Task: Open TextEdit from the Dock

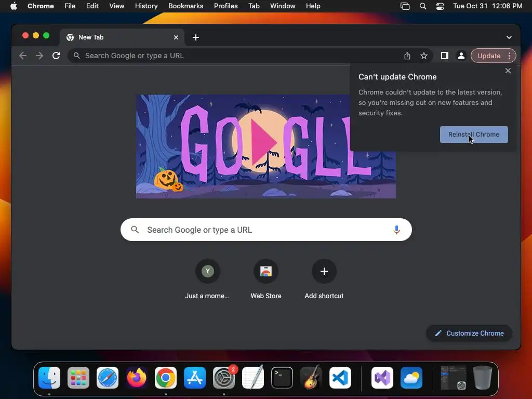Action: coord(253,377)
